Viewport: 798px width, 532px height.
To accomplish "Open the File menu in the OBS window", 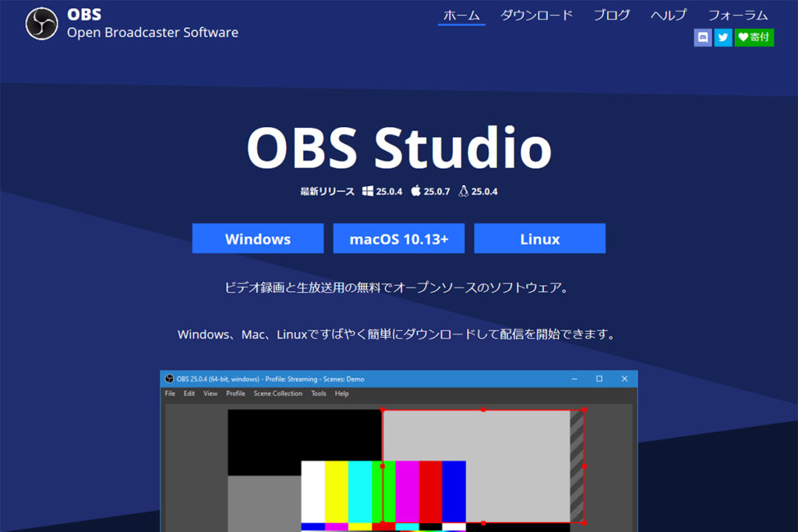I will click(x=169, y=393).
